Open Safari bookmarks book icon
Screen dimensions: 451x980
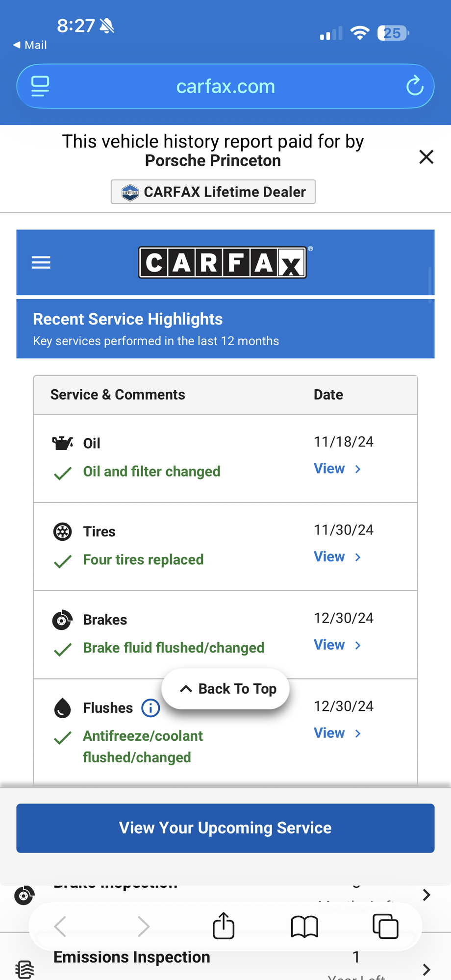tap(304, 927)
